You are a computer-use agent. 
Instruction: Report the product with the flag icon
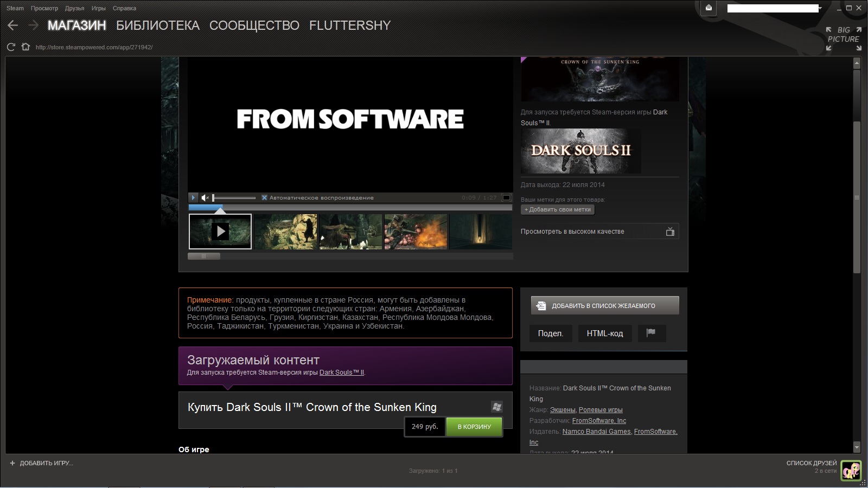651,333
